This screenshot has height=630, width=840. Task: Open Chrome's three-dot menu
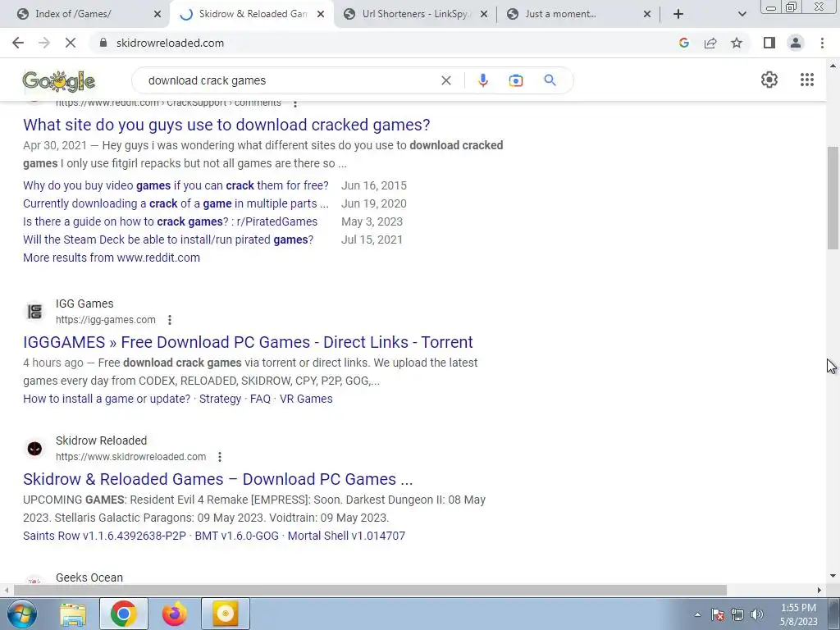pos(822,43)
